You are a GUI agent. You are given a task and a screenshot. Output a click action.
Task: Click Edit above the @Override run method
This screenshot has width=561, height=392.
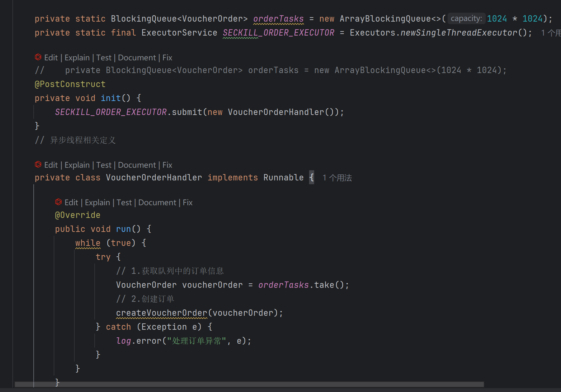(71, 202)
